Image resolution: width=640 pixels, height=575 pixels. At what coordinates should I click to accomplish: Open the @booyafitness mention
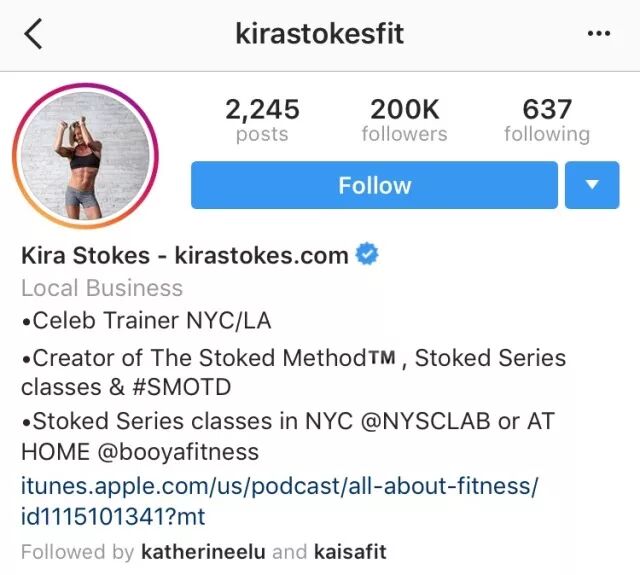[x=178, y=452]
